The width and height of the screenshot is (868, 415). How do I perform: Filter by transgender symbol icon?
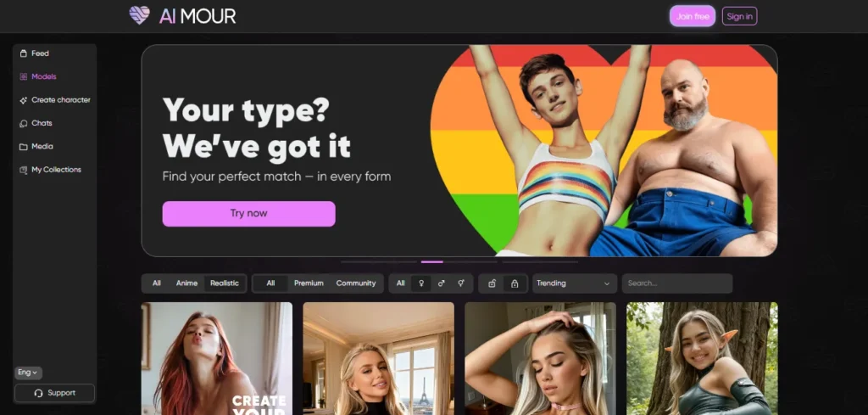tap(460, 283)
